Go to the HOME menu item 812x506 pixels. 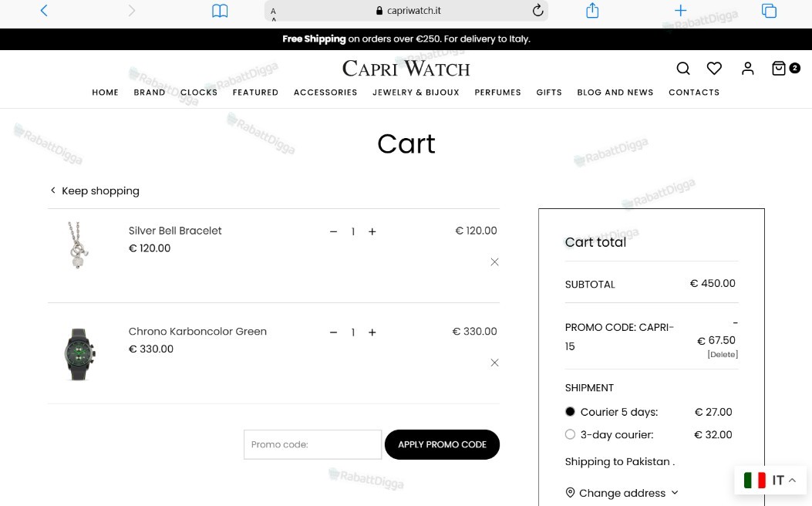point(105,93)
